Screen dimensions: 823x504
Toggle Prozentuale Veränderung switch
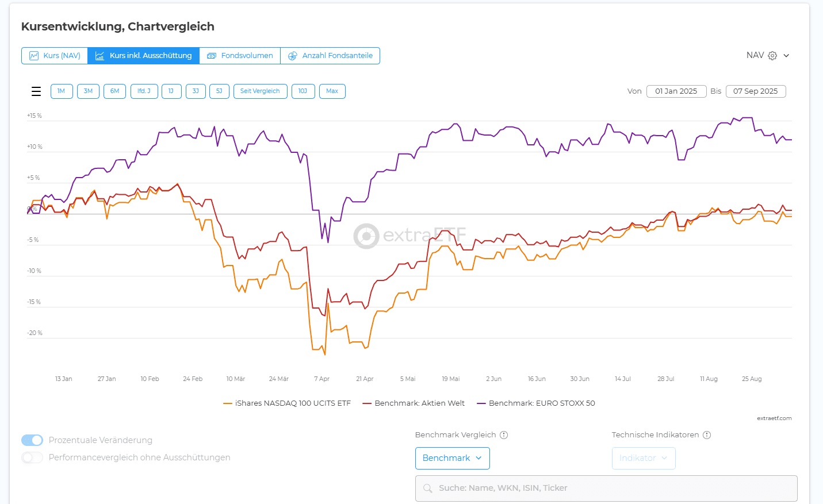(32, 440)
